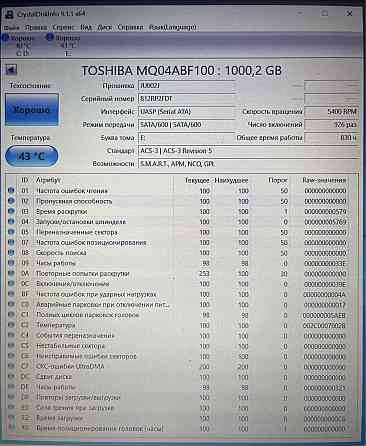This screenshot has height=446, width=366.
Task: Click the CrystalDiskInfo title bar icon
Action: click(x=9, y=14)
